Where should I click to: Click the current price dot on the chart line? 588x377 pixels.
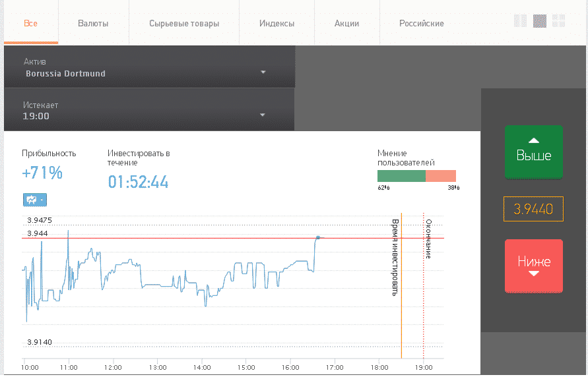tap(318, 237)
